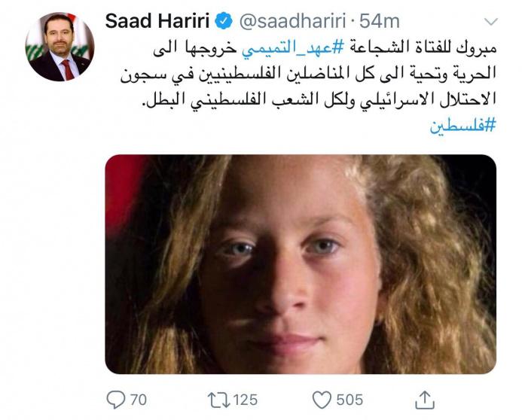Expand the tweet options chevron
Viewport: 522px width, 420px height.
[490, 22]
